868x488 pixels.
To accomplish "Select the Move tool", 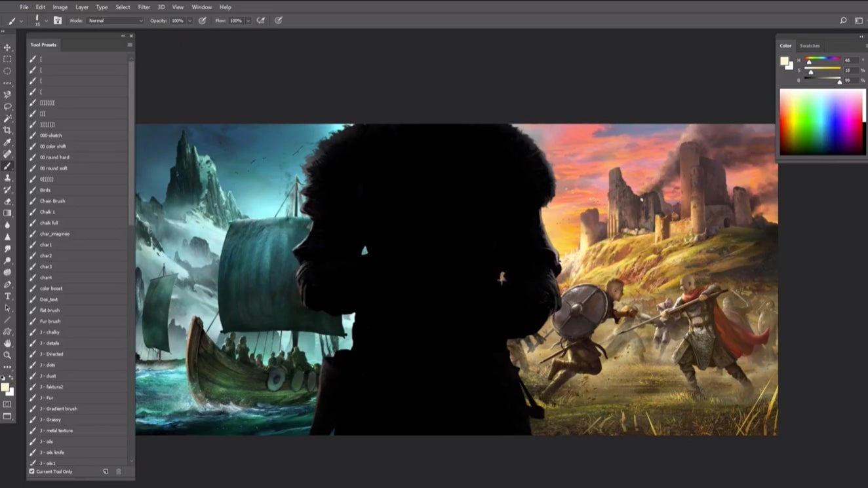I will point(7,48).
